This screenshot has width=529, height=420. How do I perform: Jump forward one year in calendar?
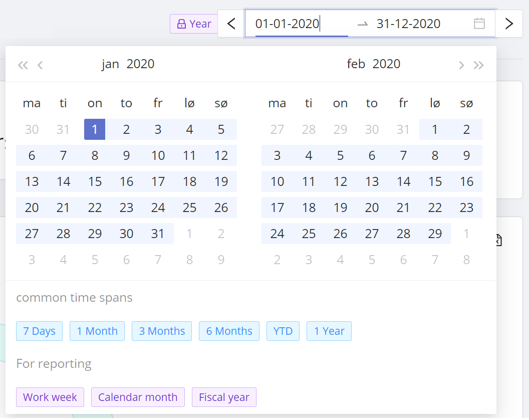point(479,65)
